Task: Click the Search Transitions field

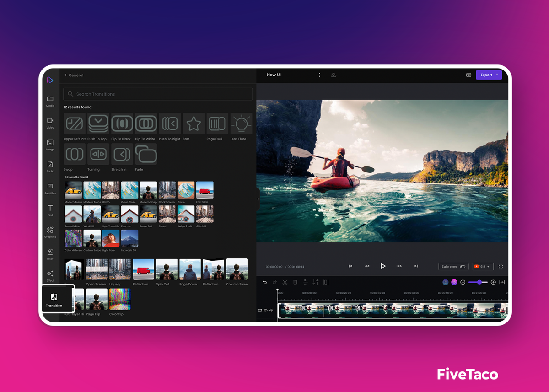Action: 158,94
